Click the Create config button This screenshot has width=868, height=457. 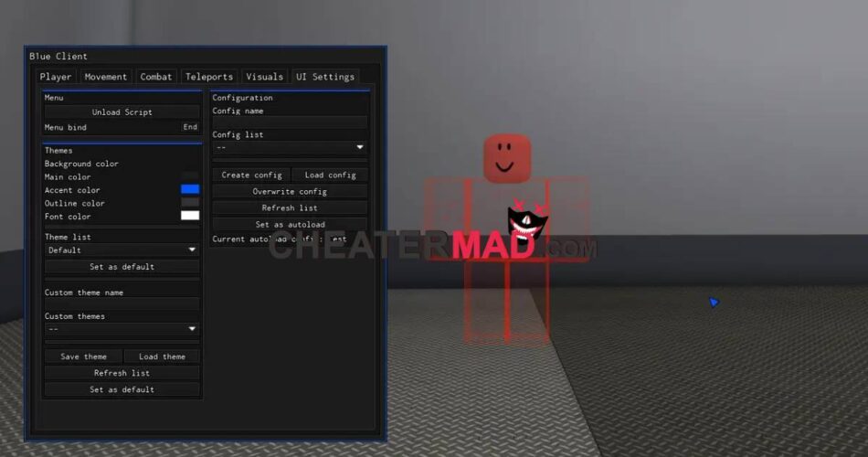click(251, 175)
